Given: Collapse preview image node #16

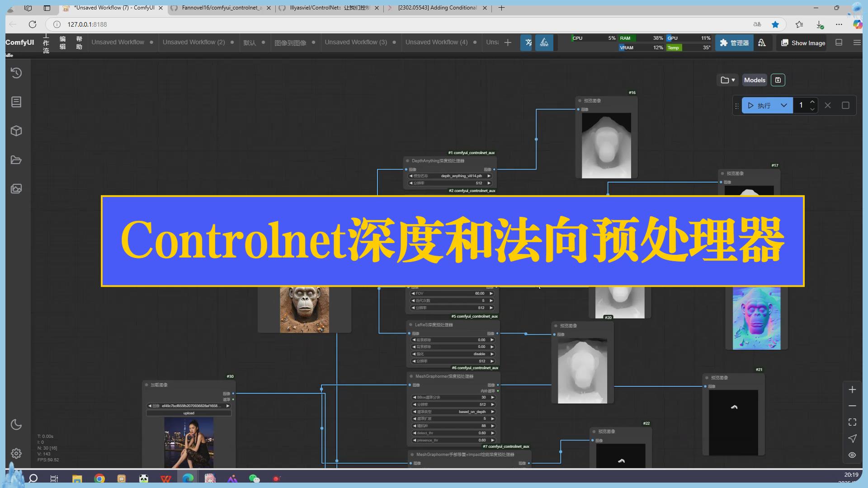Looking at the screenshot, I should coord(580,101).
